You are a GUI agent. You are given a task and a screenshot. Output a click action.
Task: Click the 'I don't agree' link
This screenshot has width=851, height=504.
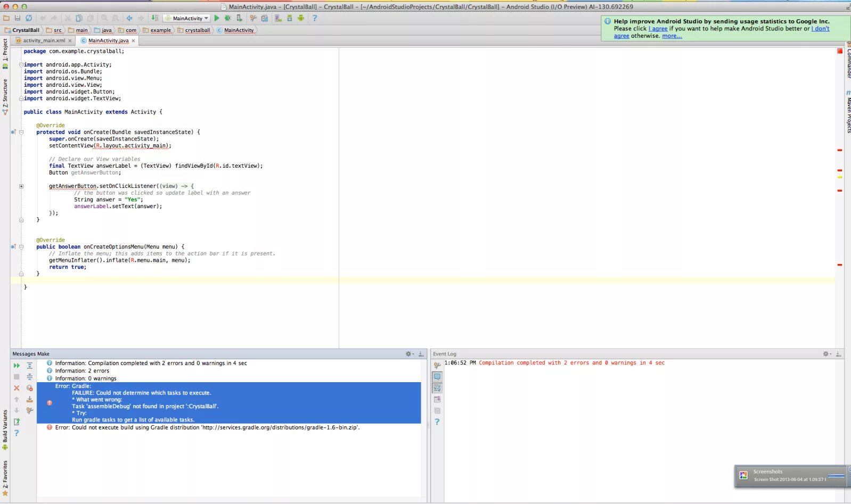722,32
